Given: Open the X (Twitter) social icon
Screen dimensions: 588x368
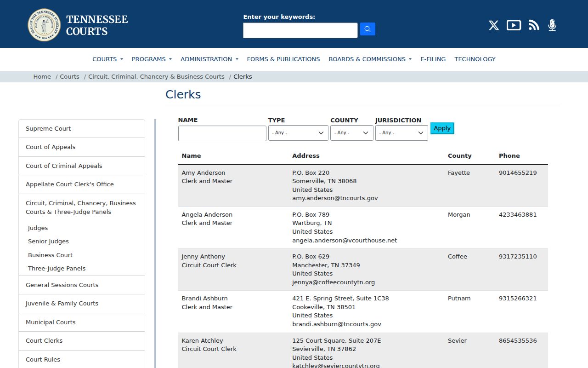Looking at the screenshot, I should pyautogui.click(x=494, y=25).
